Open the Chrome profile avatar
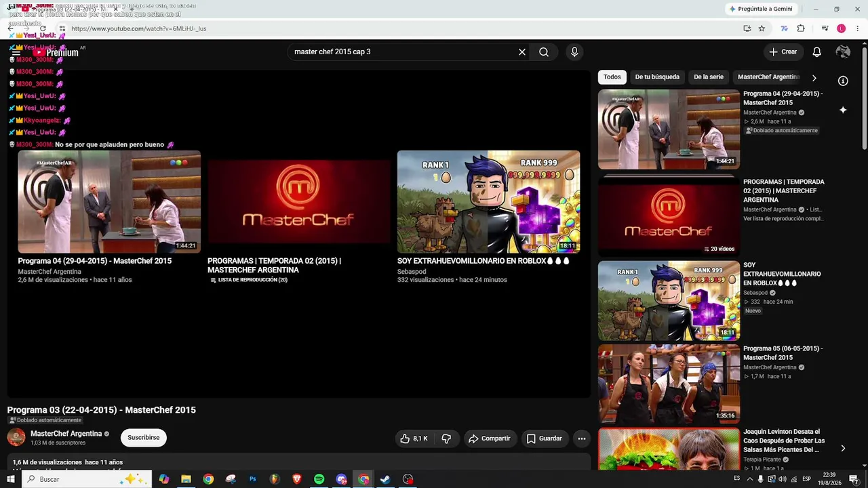This screenshot has height=488, width=868. click(841, 28)
